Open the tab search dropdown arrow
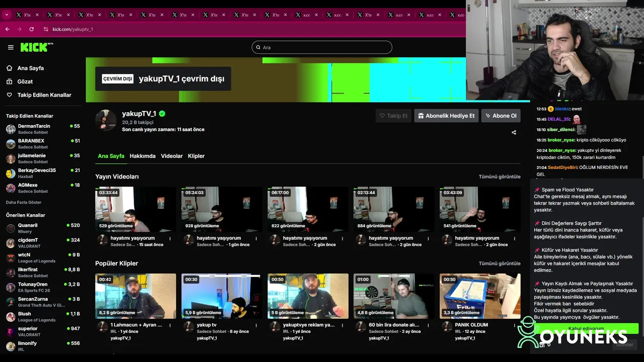Viewport: 644px width, 362px height. 7,15
